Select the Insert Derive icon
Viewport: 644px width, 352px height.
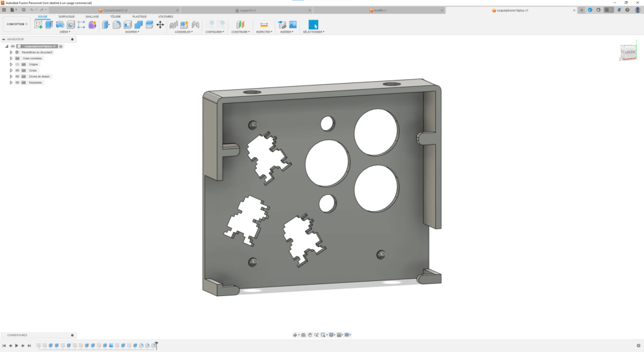click(x=282, y=25)
